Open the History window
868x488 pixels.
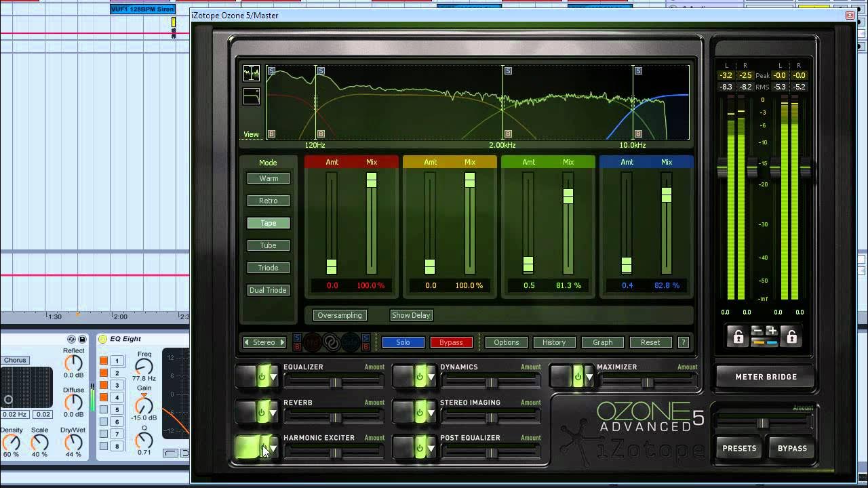pos(554,342)
